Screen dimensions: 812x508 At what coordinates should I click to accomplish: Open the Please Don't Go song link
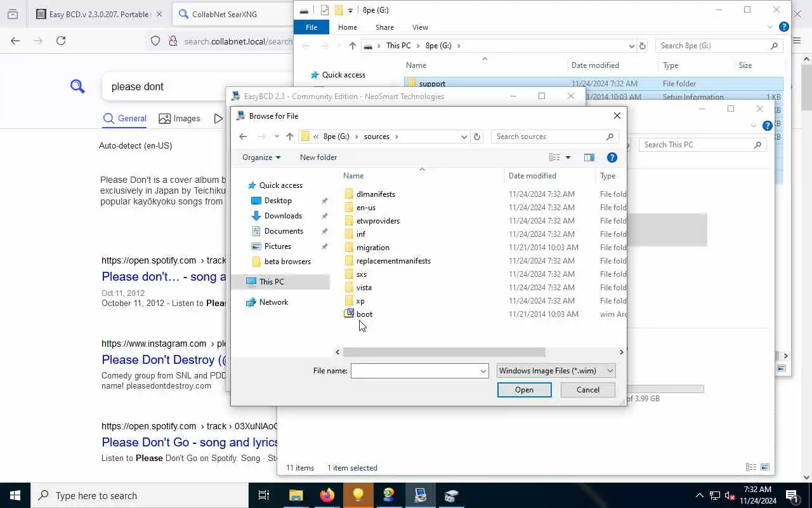tap(190, 443)
